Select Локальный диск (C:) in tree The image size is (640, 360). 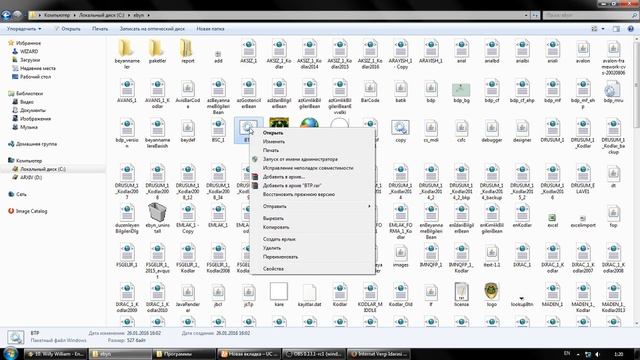[x=42, y=169]
